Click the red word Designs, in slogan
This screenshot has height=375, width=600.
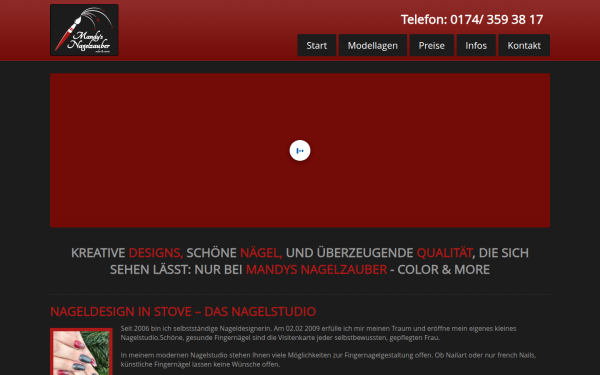[156, 253]
